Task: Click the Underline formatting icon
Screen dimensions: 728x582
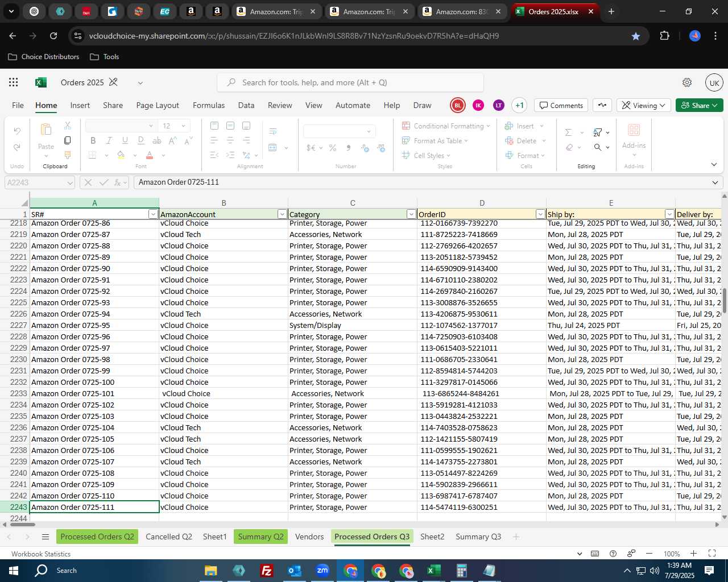Action: 125,140
